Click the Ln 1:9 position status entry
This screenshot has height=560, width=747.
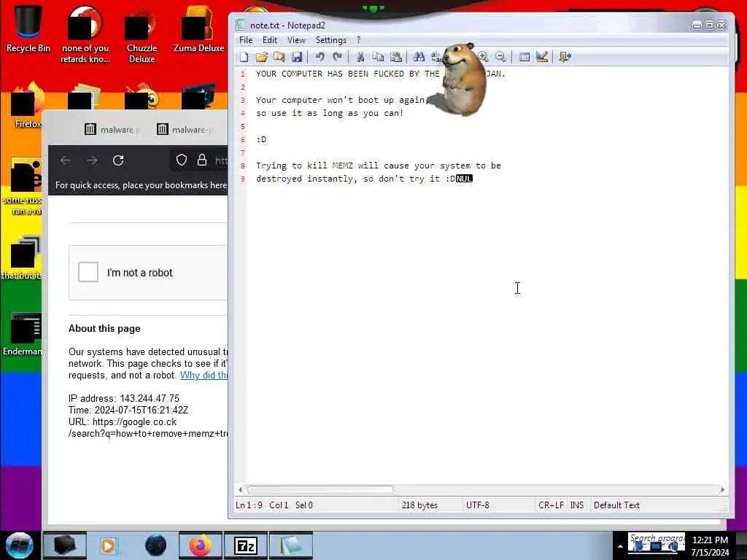[249, 505]
